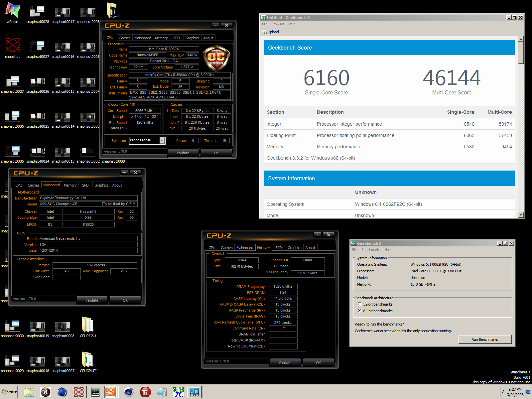Click the Geekbench results scrollbar down arrow
Screen dimensions: 532x399
(521, 215)
